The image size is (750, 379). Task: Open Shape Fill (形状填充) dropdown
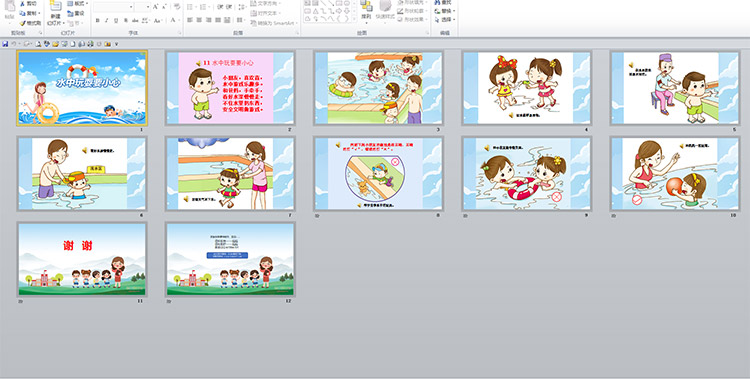(x=413, y=2)
